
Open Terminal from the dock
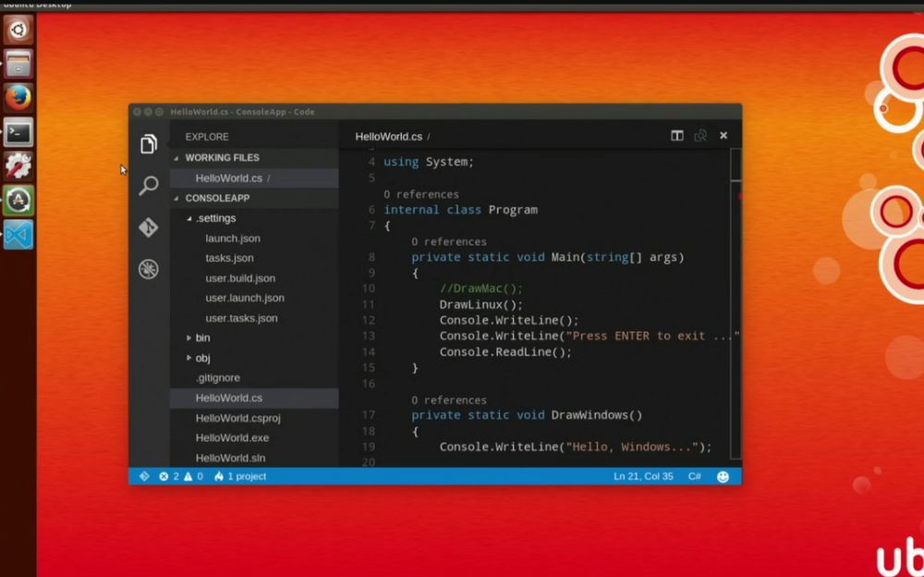point(18,132)
